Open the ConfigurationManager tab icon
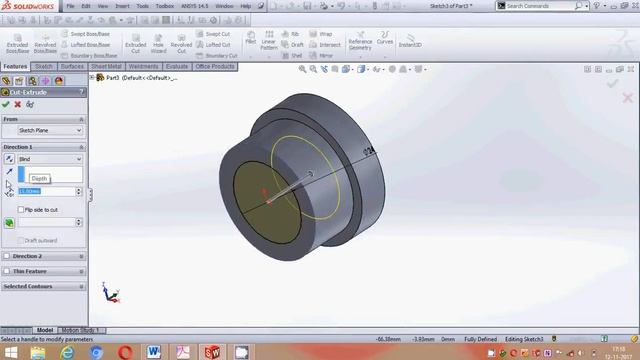The image size is (640, 360). [32, 81]
